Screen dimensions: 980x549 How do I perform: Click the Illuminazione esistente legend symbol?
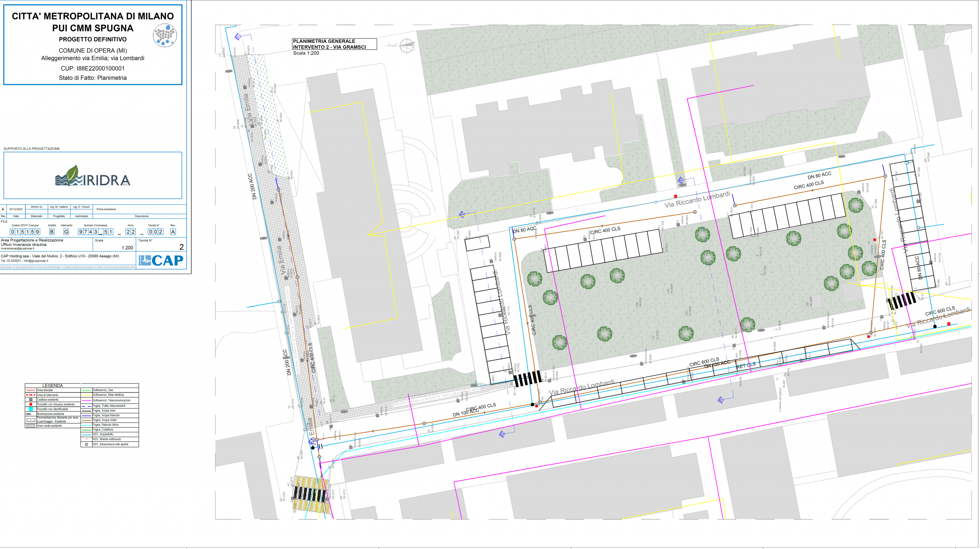coord(29,414)
